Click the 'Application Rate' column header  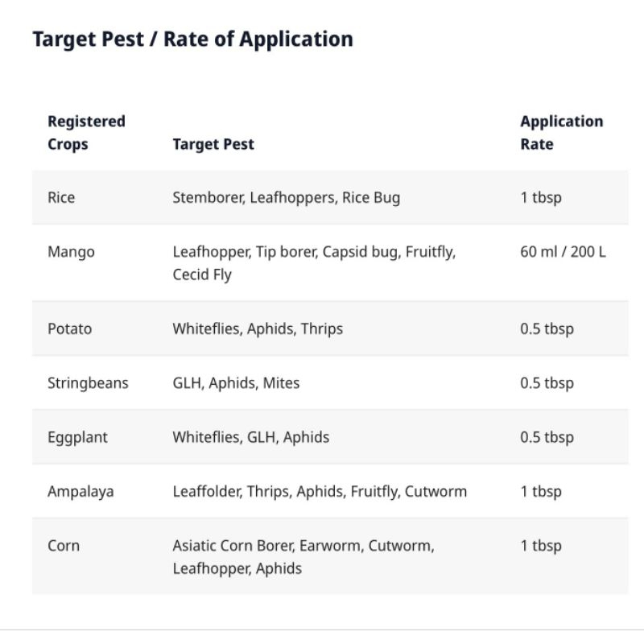point(561,133)
